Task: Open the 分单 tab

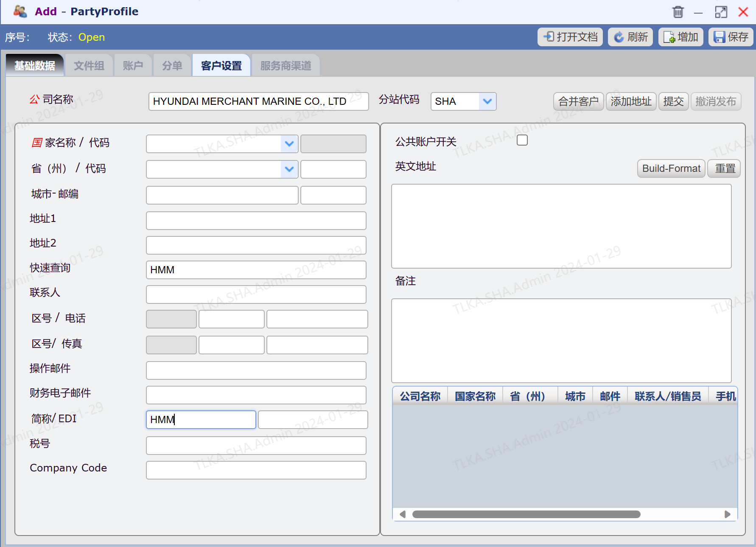Action: tap(172, 65)
